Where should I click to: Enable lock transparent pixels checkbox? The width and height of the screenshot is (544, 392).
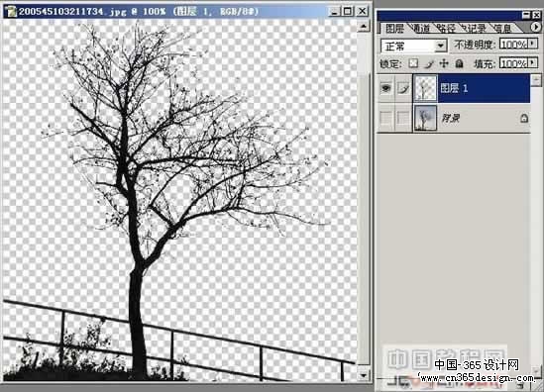(413, 63)
